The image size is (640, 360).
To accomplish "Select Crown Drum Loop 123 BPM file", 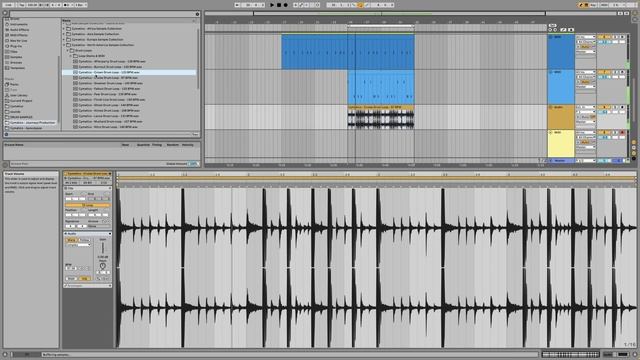I will pos(129,72).
